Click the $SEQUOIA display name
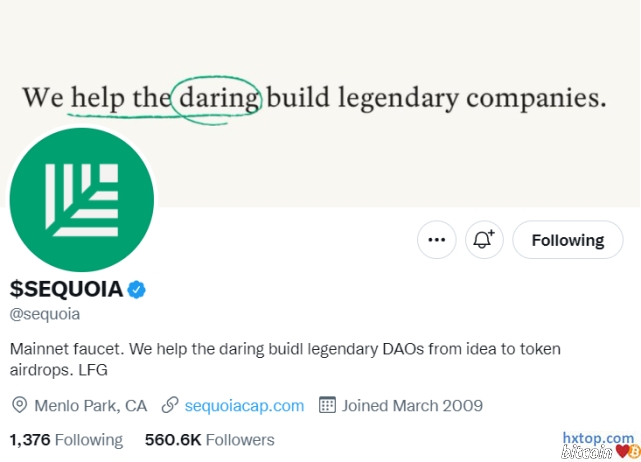This screenshot has width=641, height=462. pos(66,290)
